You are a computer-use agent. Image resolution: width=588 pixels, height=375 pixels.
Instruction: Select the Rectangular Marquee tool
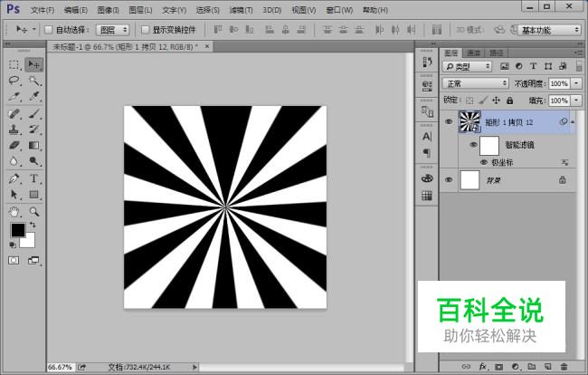14,64
